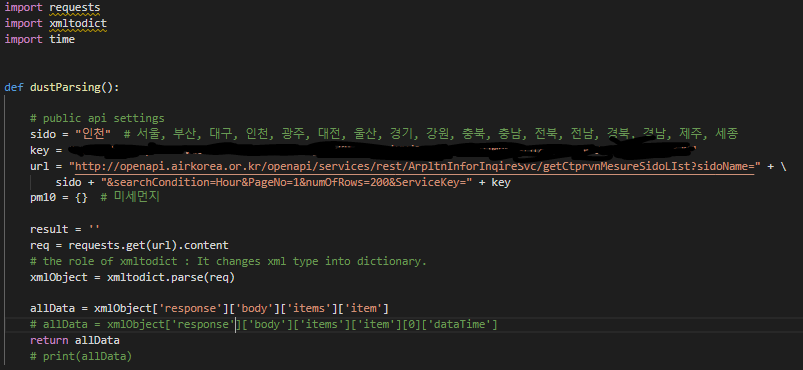Viewport: 803px width, 370px height.
Task: Click the dustParsing function name
Action: [x=65, y=87]
